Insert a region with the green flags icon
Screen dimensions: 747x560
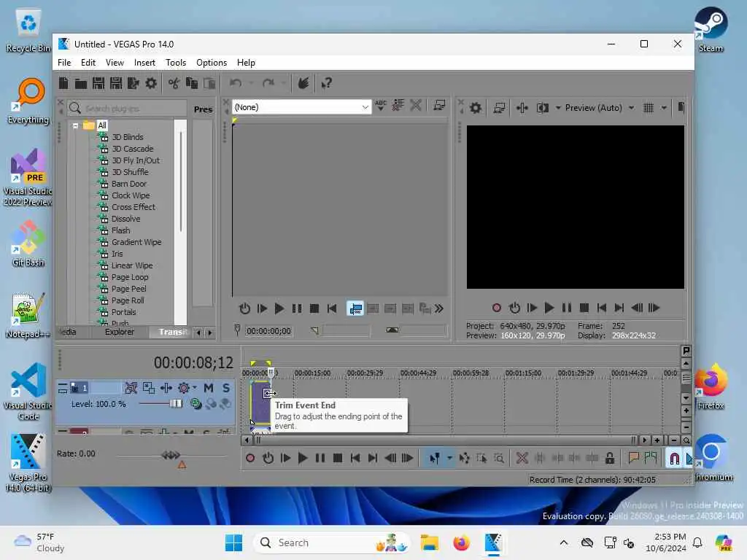pyautogui.click(x=651, y=458)
